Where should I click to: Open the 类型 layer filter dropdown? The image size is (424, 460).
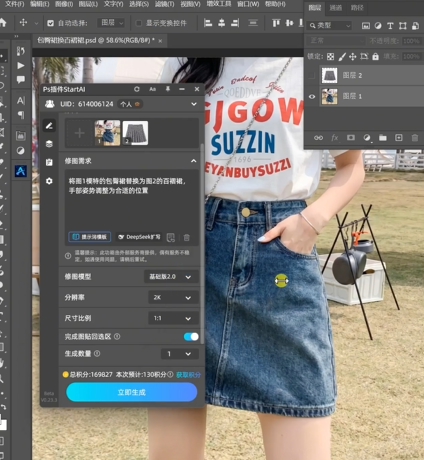click(329, 26)
